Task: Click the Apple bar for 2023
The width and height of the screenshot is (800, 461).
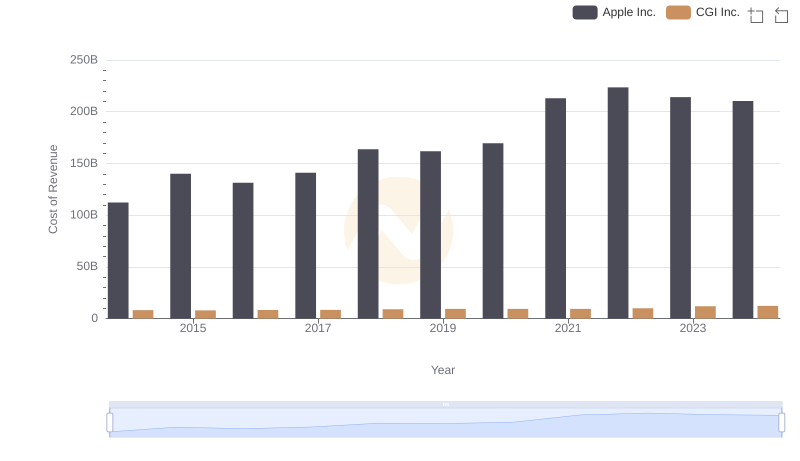Action: click(x=680, y=208)
